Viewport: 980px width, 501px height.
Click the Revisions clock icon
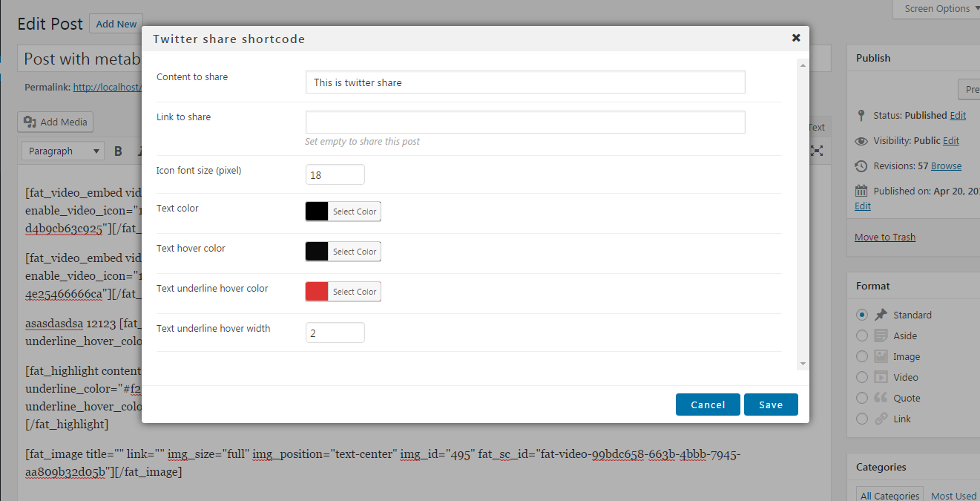pos(861,166)
